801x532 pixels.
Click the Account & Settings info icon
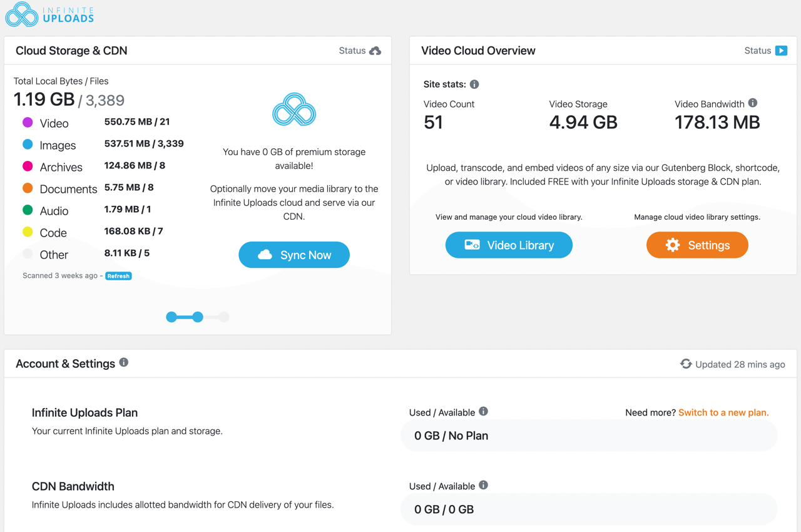(124, 362)
